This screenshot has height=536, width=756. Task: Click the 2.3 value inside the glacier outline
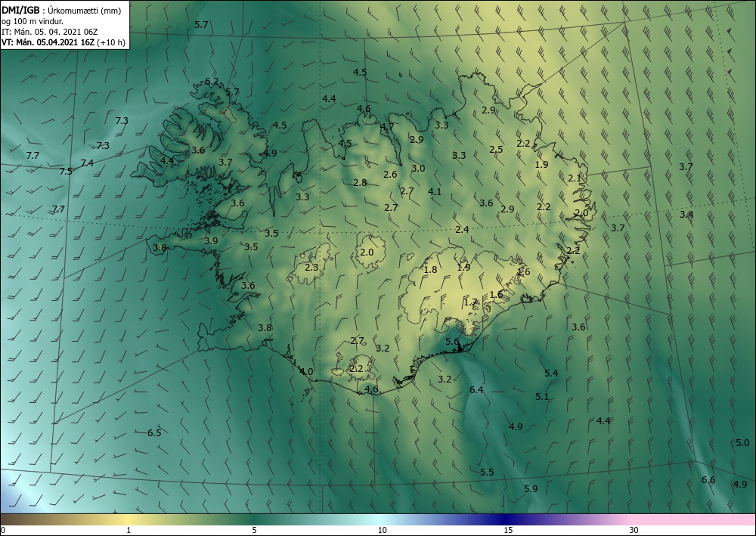tap(311, 267)
